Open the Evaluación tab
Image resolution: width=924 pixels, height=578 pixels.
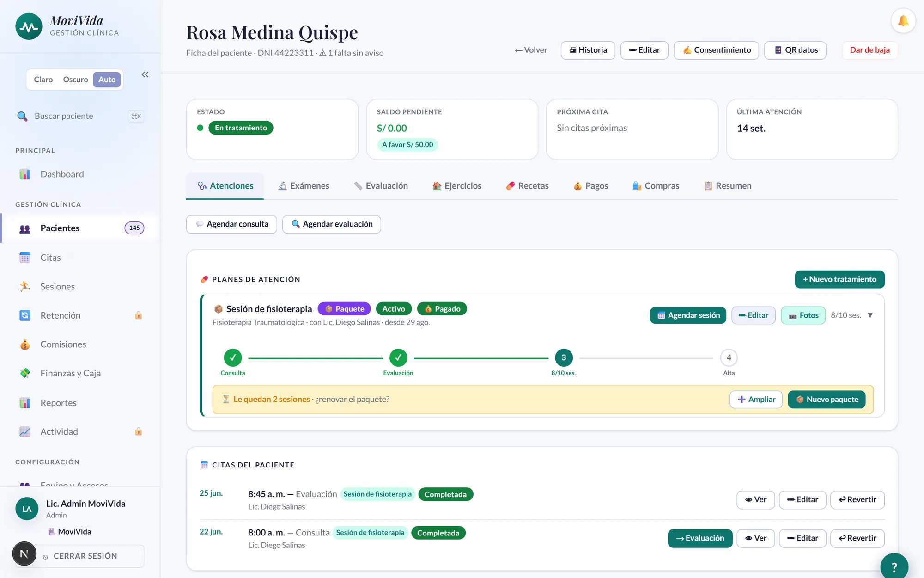[x=381, y=186]
